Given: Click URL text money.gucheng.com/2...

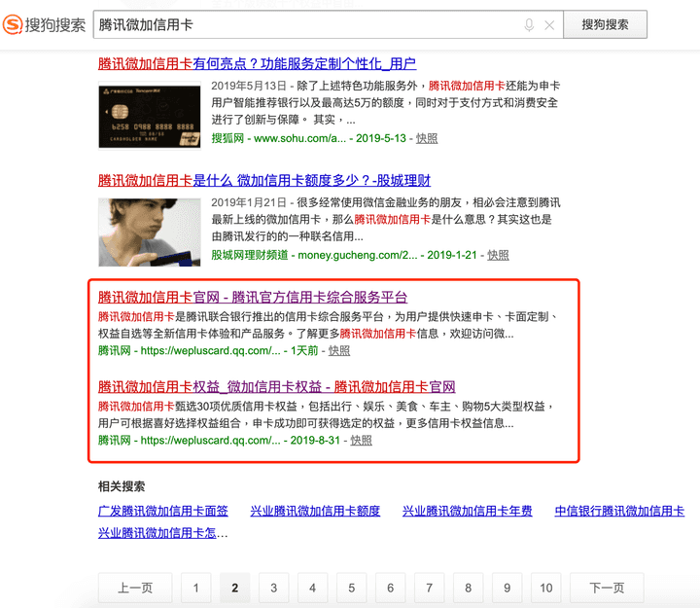Looking at the screenshot, I should pos(358,255).
